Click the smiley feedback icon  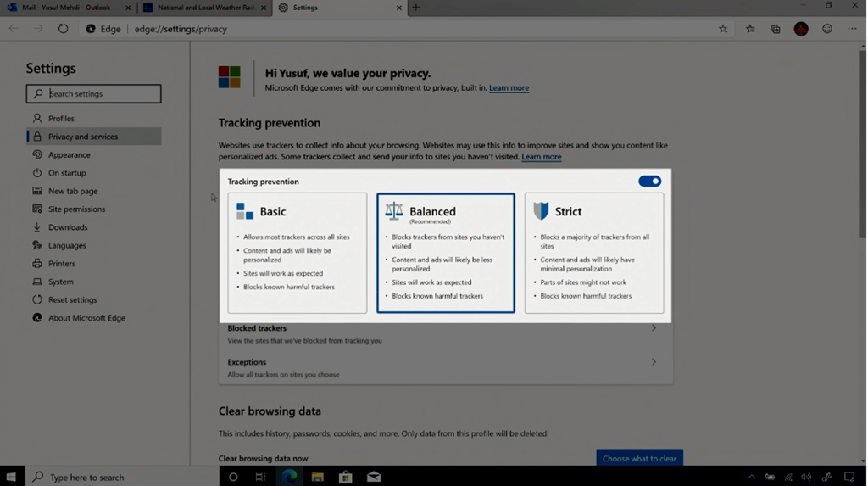[827, 29]
